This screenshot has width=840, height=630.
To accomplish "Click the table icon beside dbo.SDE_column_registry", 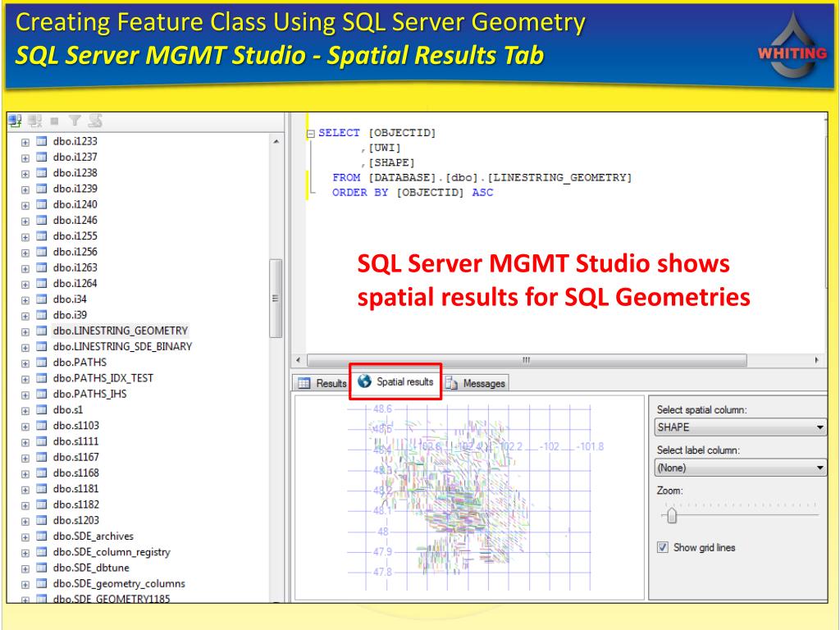I will 41,552.
